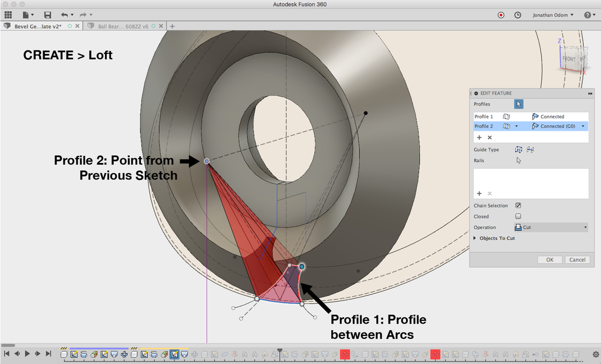Collapse the EDIT FEATURE dialog
Viewport: 601px width, 364px height.
pyautogui.click(x=476, y=93)
